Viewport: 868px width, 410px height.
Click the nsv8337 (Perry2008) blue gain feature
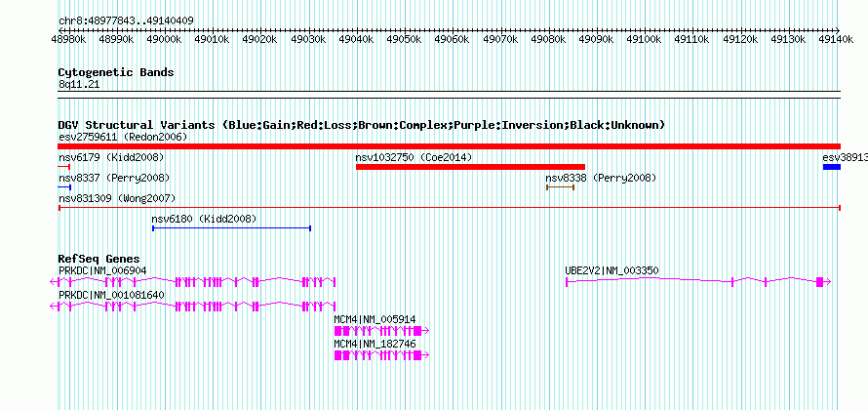click(64, 187)
